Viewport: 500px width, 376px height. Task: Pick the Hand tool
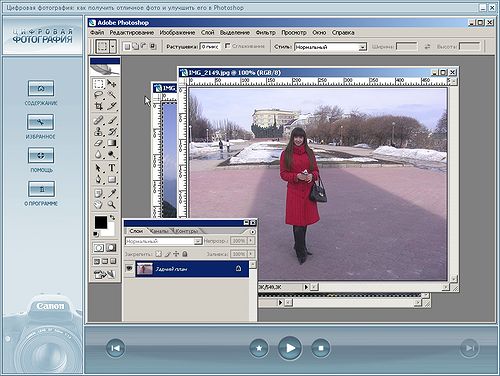pos(99,205)
